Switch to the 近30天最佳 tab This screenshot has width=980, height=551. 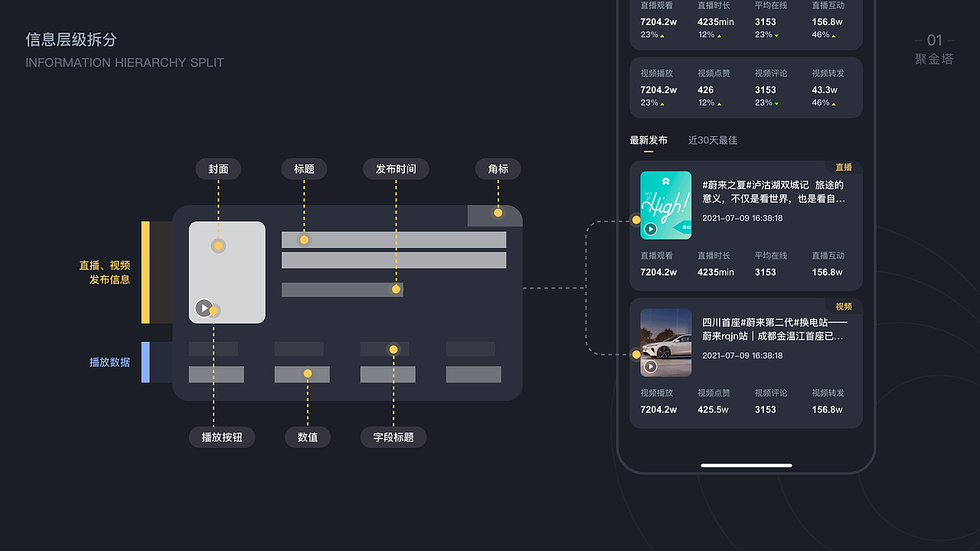click(712, 140)
